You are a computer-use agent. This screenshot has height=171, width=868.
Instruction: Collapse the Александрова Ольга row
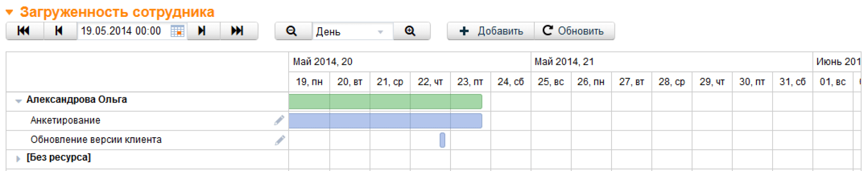click(x=18, y=101)
